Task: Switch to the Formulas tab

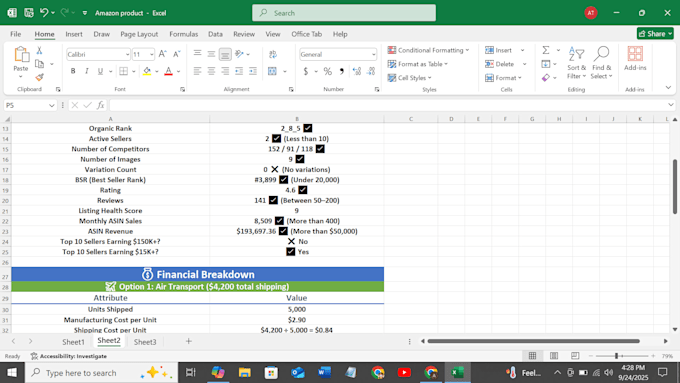Action: [183, 34]
